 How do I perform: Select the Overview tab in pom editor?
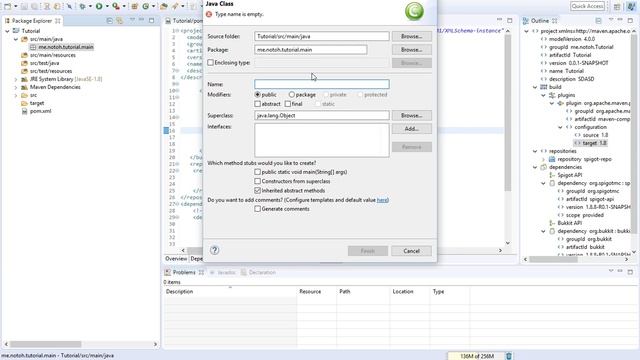pyautogui.click(x=176, y=259)
